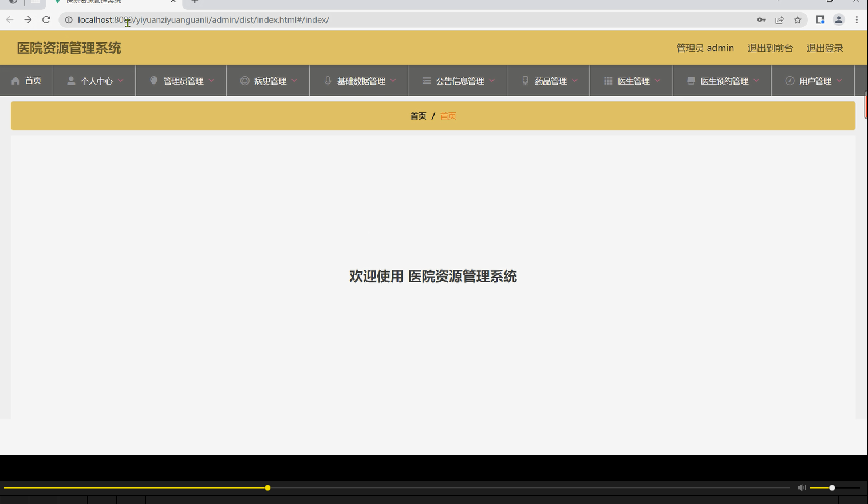The image size is (868, 504).
Task: Open the 医生预约管理 menu
Action: [722, 81]
